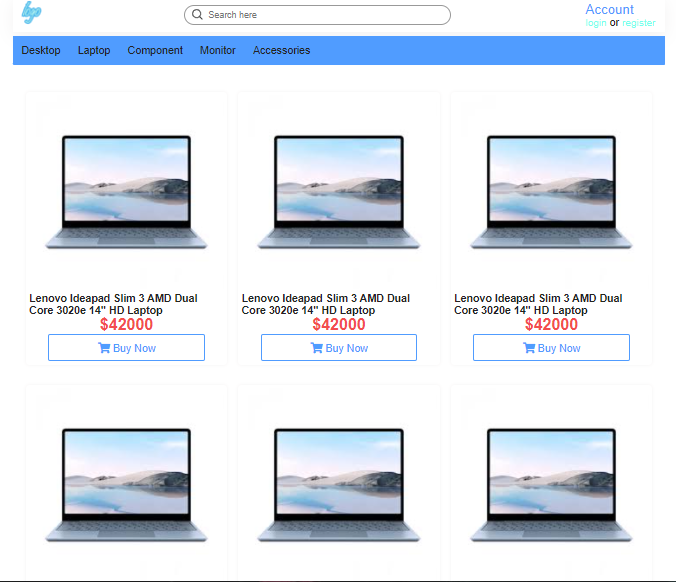This screenshot has width=676, height=582.
Task: Click the $42000 price of right product
Action: (551, 324)
